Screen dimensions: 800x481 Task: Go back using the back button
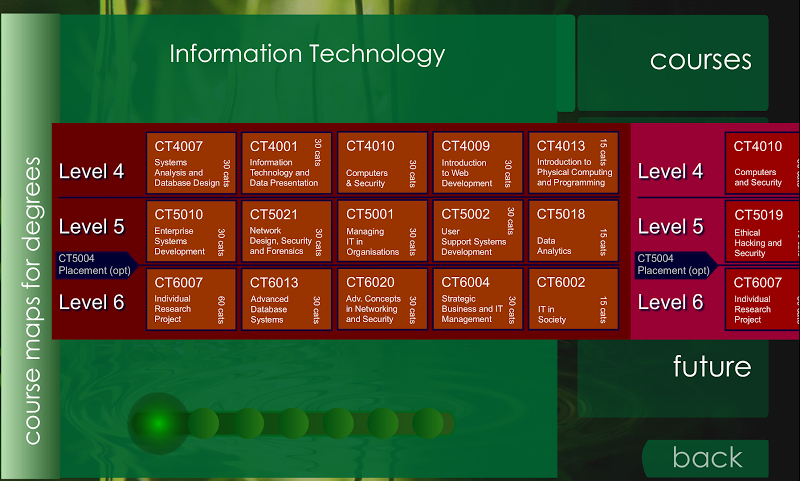[x=706, y=458]
